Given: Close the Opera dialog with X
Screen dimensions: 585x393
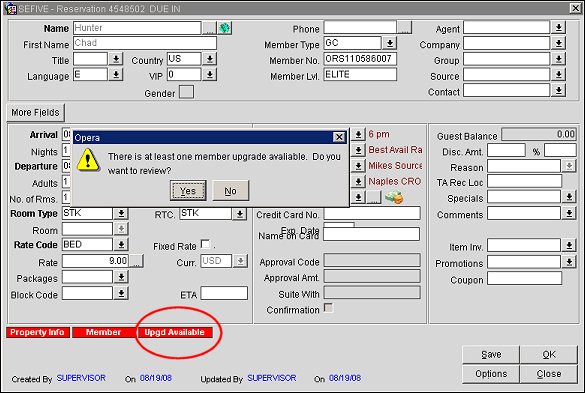Looking at the screenshot, I should click(339, 137).
